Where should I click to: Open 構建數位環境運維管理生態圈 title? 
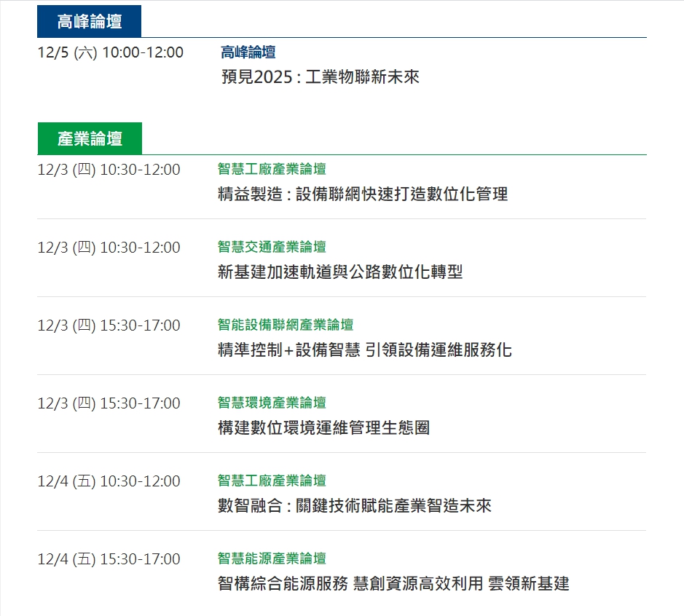pos(323,427)
